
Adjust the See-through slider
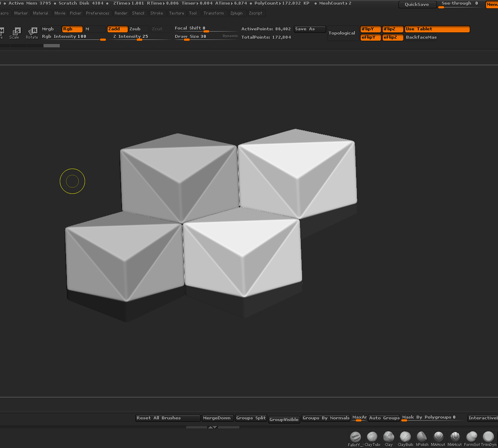click(x=460, y=4)
